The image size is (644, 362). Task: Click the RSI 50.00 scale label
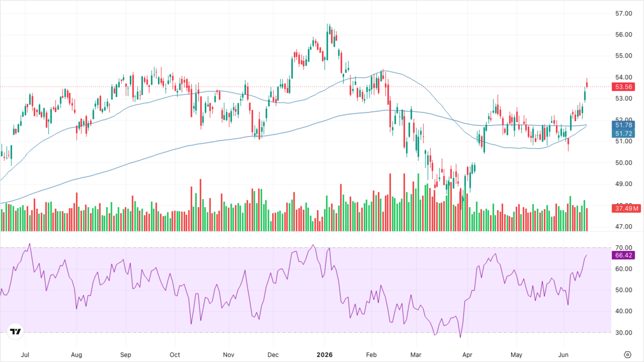click(x=624, y=290)
